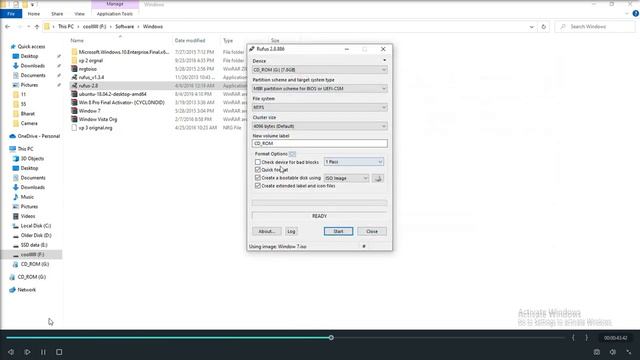Toggle Create extended label and icon files
Image resolution: width=640 pixels, height=360 pixels.
point(258,186)
